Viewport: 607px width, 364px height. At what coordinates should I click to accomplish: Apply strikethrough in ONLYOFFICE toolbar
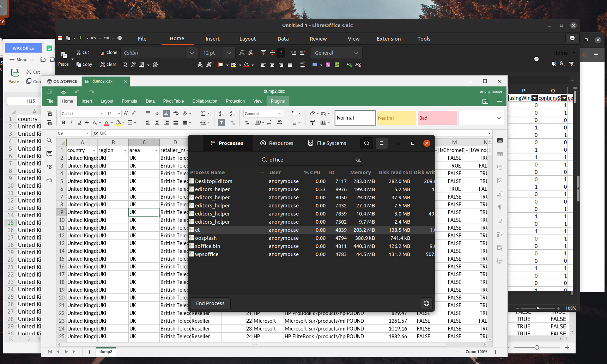point(87,122)
